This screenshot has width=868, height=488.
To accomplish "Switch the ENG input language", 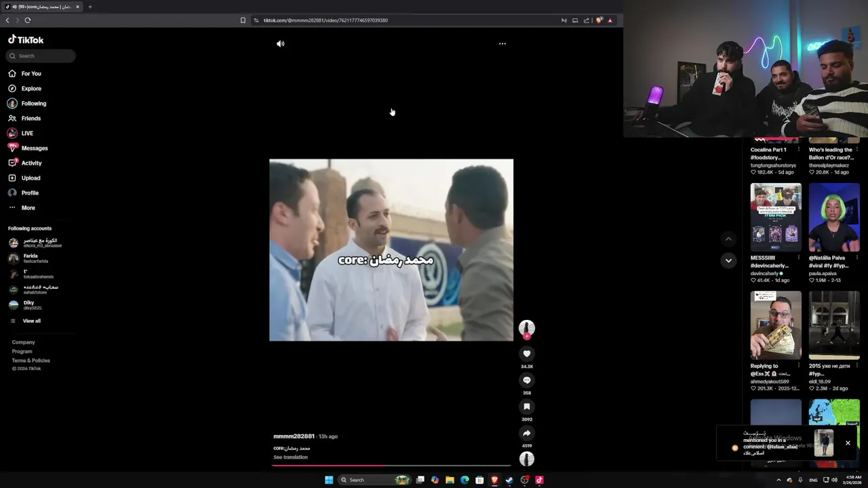I will coord(813,480).
